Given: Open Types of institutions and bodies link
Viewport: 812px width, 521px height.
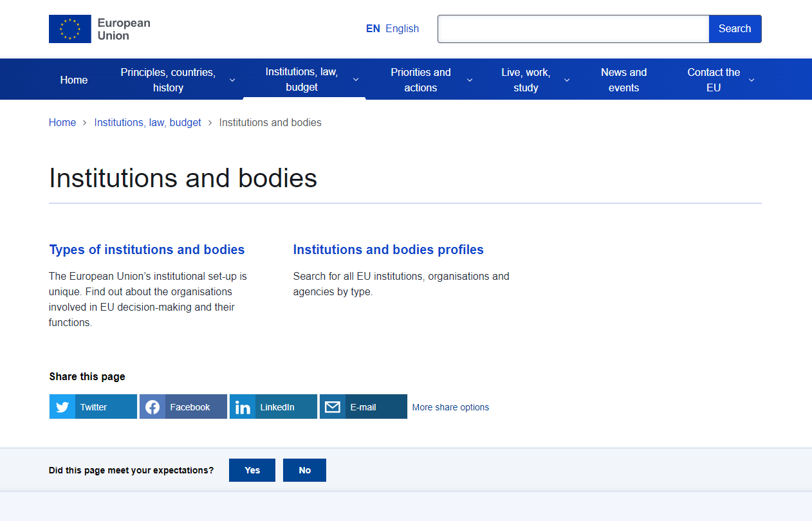Looking at the screenshot, I should pos(147,250).
